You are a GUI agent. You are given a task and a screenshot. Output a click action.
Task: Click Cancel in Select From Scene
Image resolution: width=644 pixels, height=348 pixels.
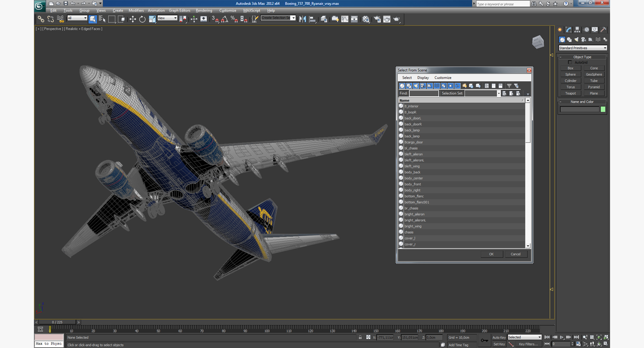pyautogui.click(x=516, y=254)
